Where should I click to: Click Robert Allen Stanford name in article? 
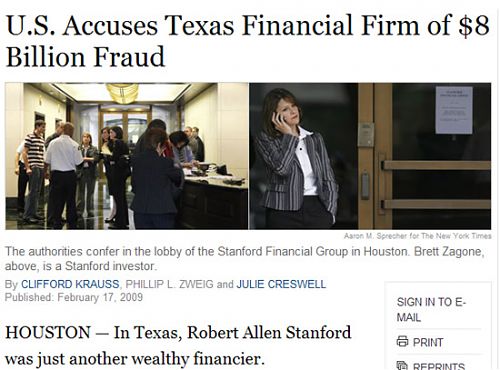click(269, 333)
